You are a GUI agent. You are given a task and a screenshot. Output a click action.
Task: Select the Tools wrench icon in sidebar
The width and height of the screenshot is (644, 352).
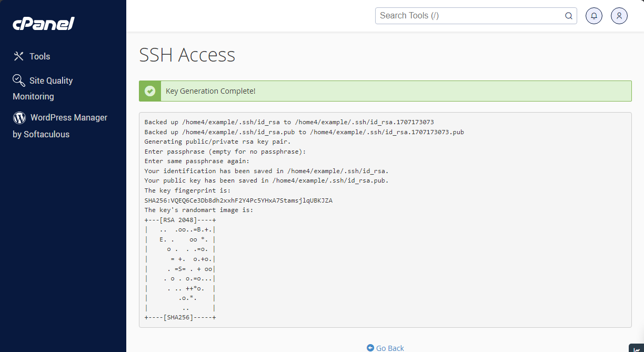coord(19,56)
